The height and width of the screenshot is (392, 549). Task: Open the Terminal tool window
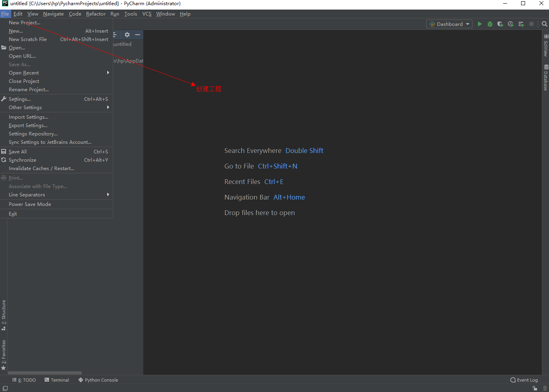[x=57, y=380]
